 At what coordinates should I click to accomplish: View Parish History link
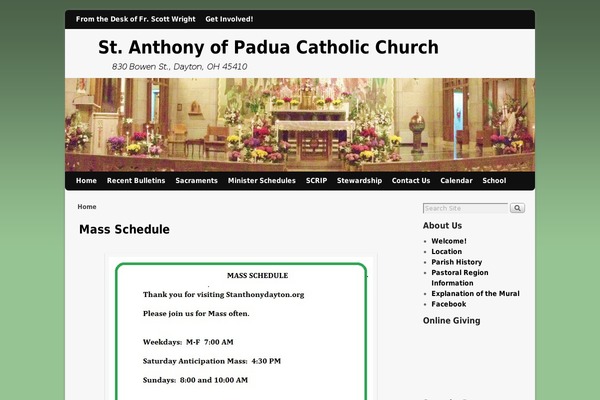pyautogui.click(x=457, y=262)
